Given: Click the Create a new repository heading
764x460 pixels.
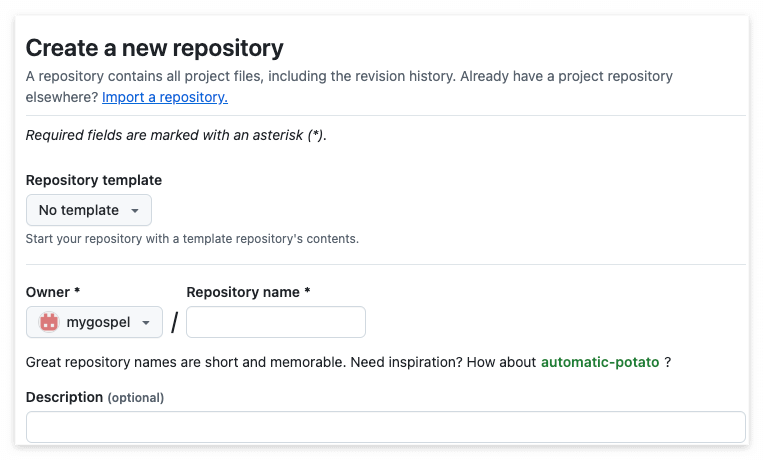Looking at the screenshot, I should (x=154, y=48).
